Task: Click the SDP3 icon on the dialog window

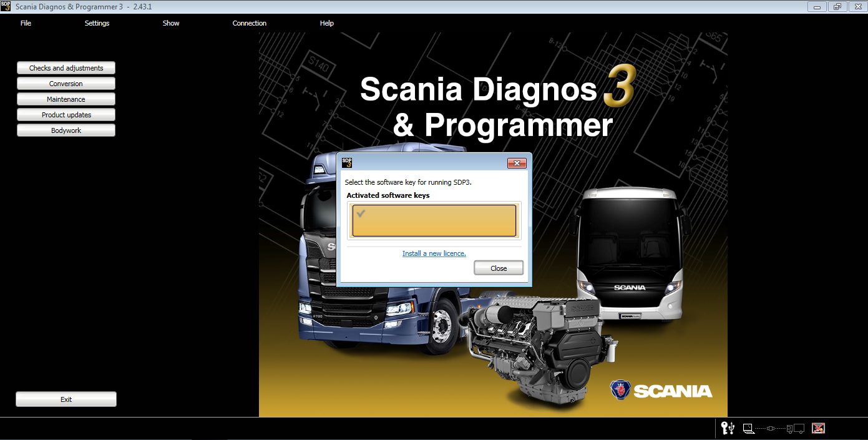Action: (x=346, y=162)
